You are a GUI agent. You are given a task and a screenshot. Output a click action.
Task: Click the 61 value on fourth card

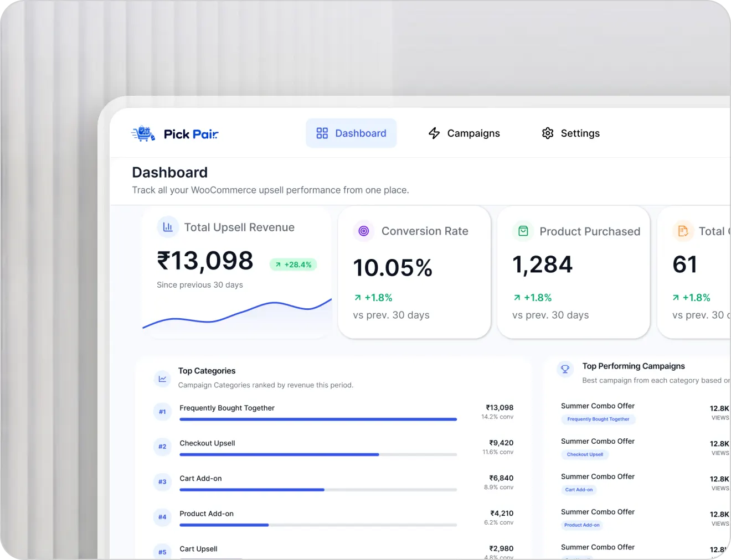coord(684,265)
